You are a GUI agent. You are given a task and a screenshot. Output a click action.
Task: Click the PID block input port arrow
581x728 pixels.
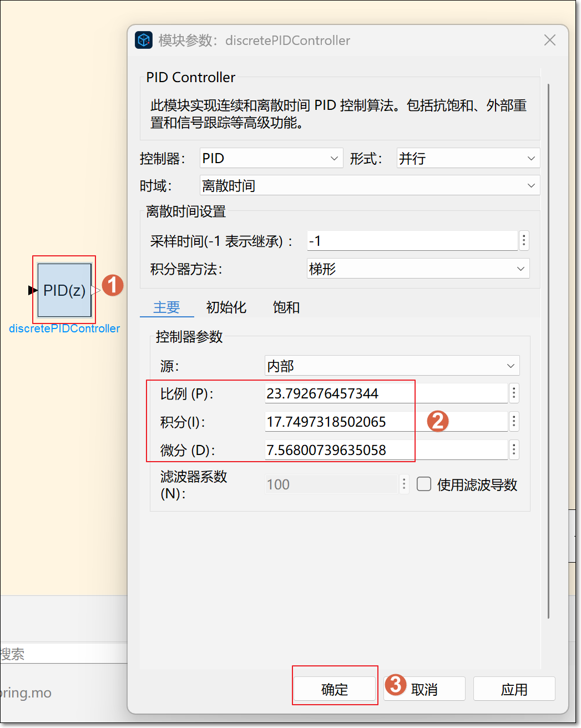tap(33, 290)
